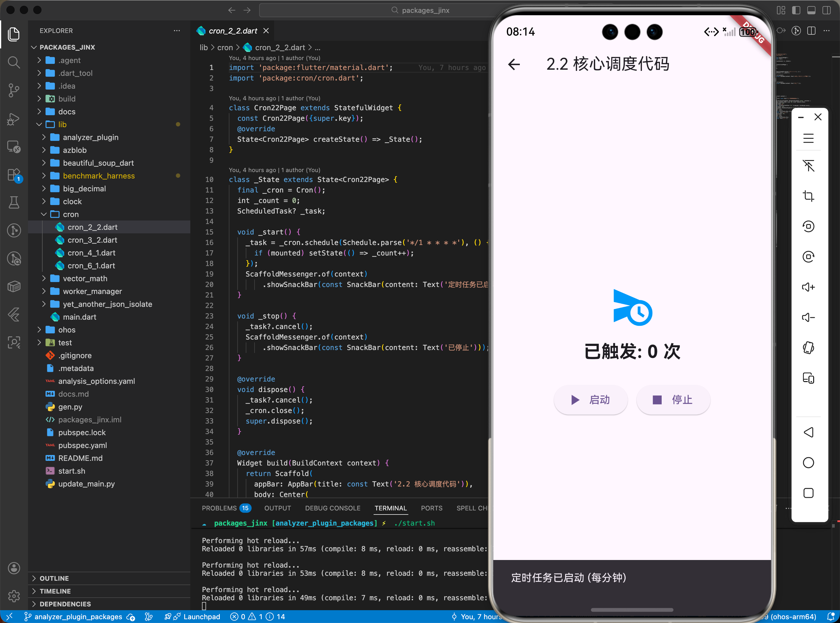
Task: Open cron_3_2.dart file in explorer
Action: (92, 240)
